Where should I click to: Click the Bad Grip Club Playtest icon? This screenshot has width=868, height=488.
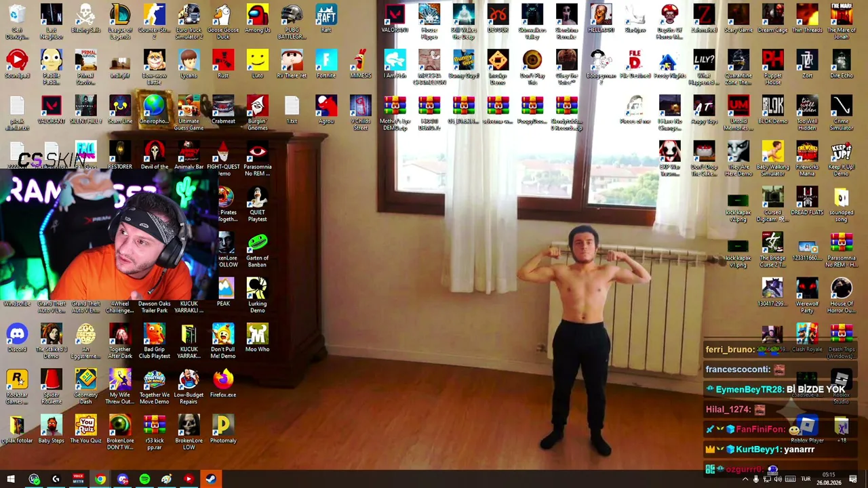click(x=155, y=340)
